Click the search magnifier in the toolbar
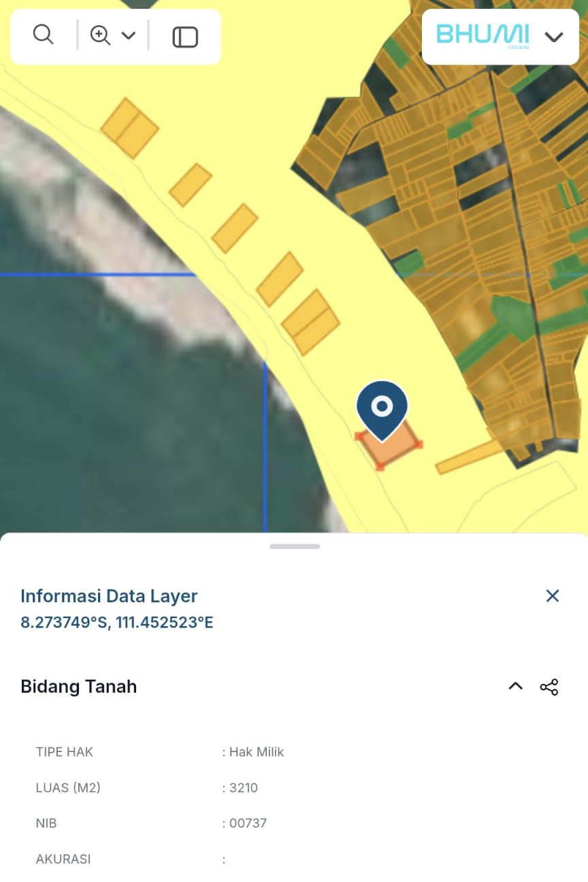 (x=44, y=34)
